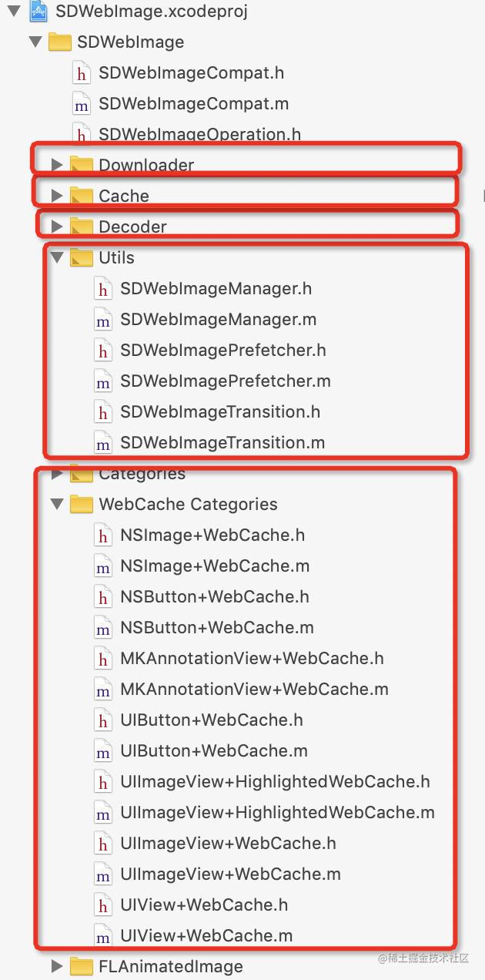Viewport: 485px width, 980px height.
Task: Click the WebCache Categories folder icon
Action: [x=82, y=504]
